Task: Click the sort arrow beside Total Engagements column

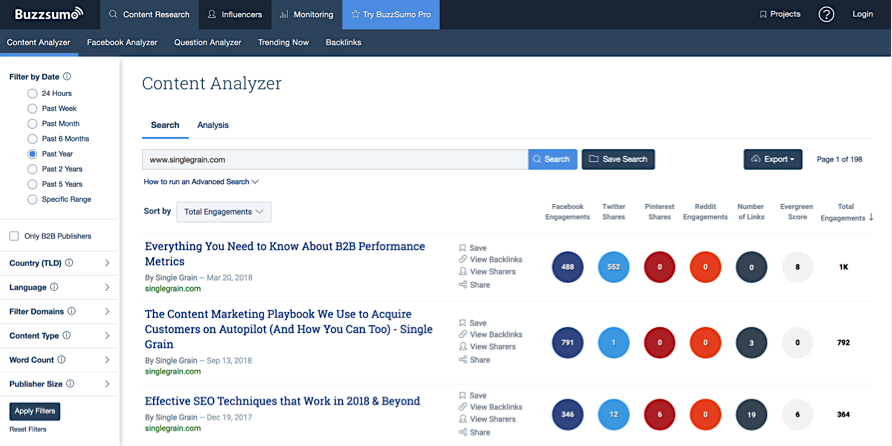Action: [871, 218]
